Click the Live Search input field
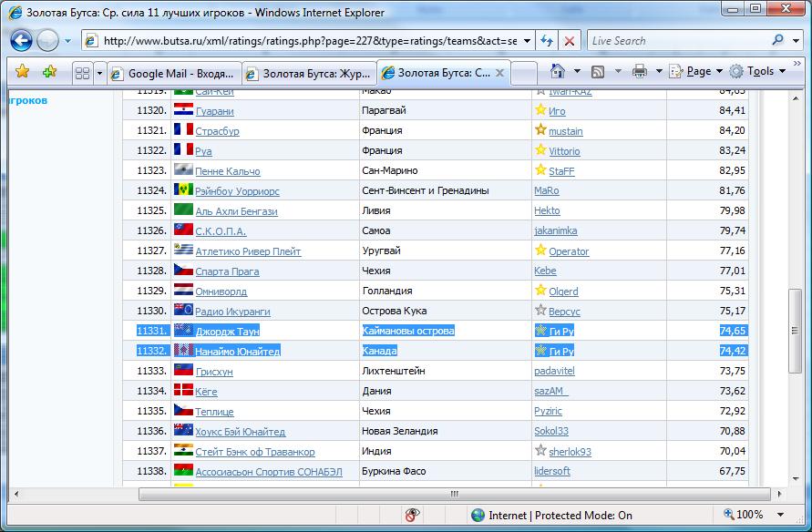The image size is (812, 532). (676, 41)
